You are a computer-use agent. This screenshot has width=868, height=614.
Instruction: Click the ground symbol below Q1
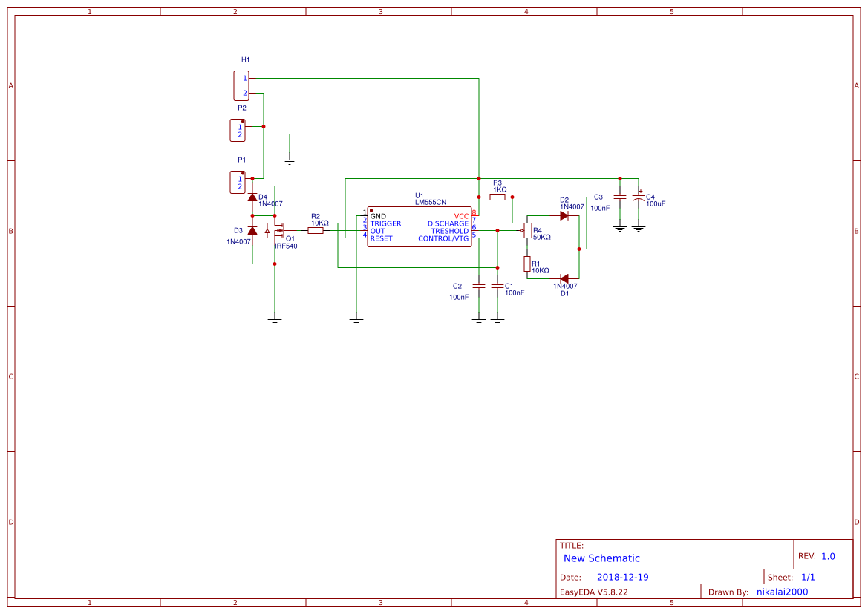pyautogui.click(x=275, y=319)
